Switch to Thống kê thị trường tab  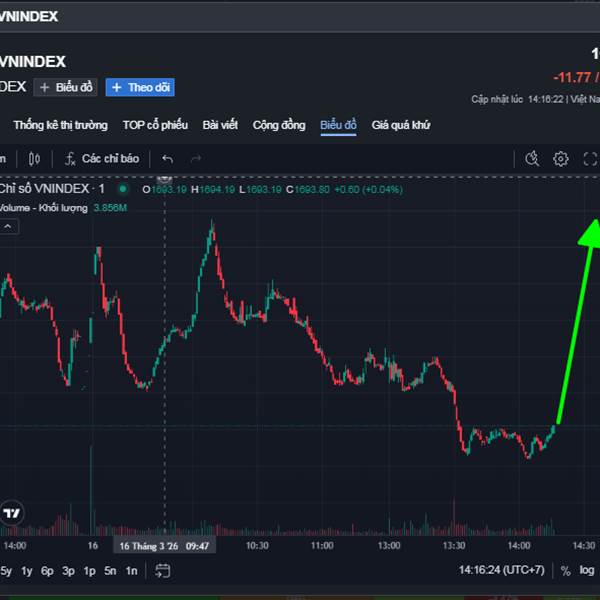coord(60,125)
